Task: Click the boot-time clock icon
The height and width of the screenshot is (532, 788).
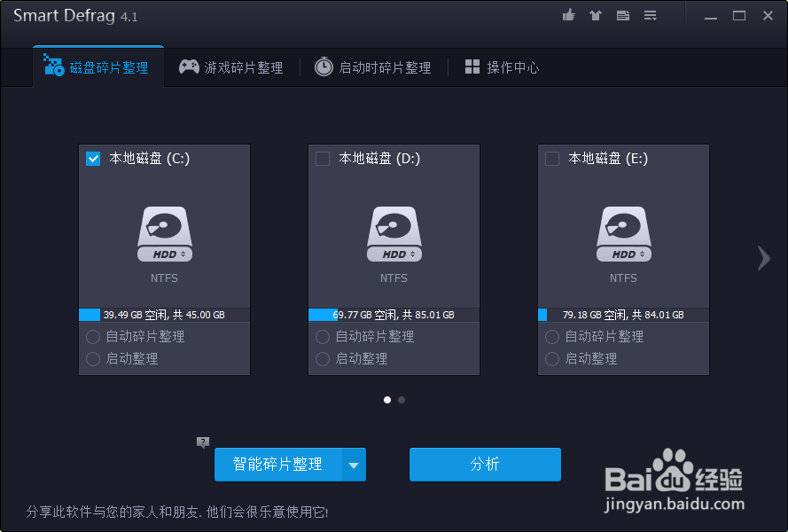Action: tap(324, 66)
